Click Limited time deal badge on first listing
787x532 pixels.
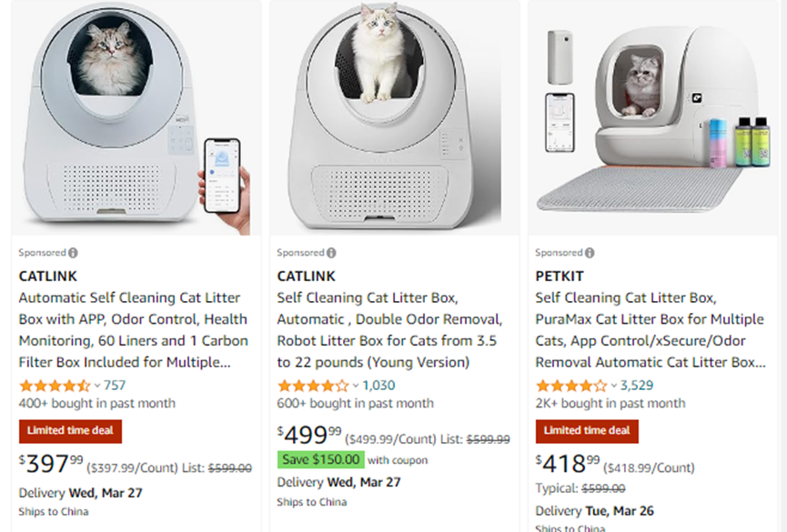(70, 430)
